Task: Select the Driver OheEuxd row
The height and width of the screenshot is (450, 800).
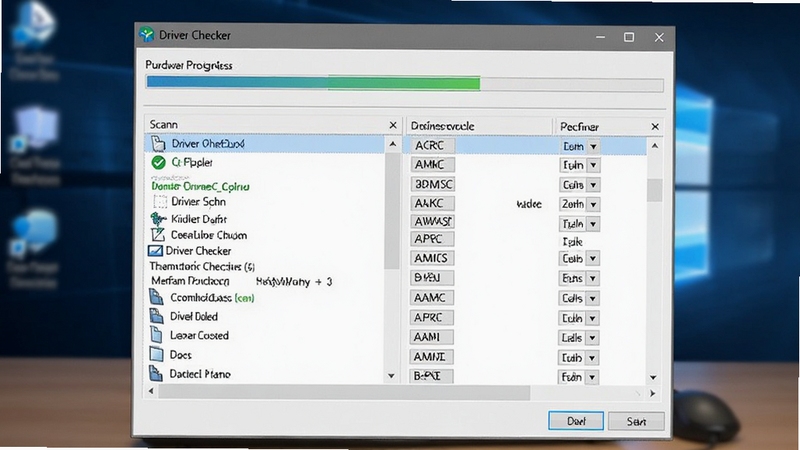Action: click(265, 144)
